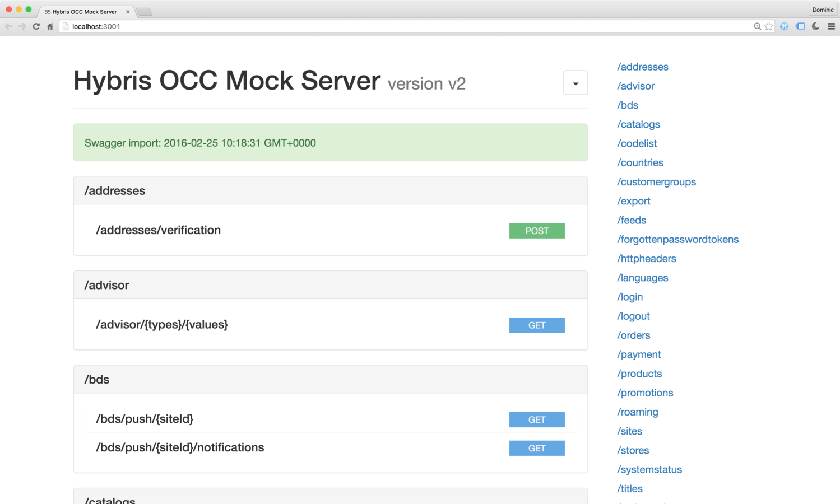Image resolution: width=840 pixels, height=504 pixels.
Task: Jump to /forgottenpasswordtokens link
Action: [677, 239]
